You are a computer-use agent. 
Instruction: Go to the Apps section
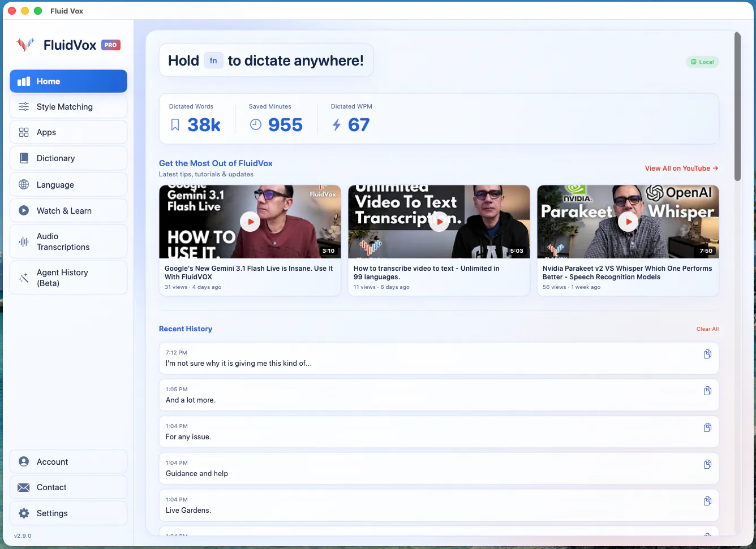pos(68,132)
